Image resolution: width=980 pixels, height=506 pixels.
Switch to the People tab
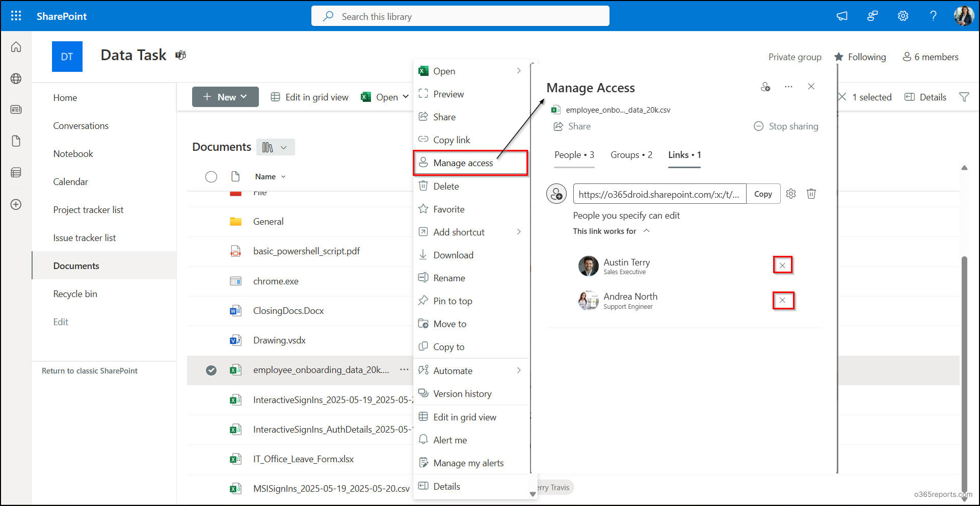point(574,155)
